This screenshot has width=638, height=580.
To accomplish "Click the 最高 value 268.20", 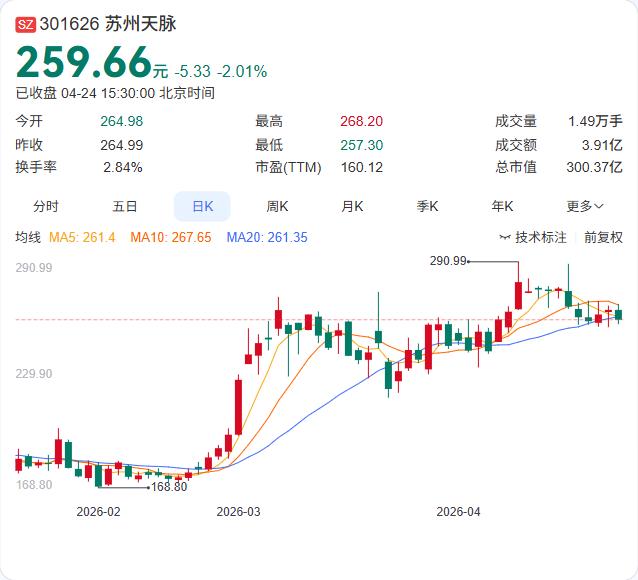I will (x=361, y=121).
